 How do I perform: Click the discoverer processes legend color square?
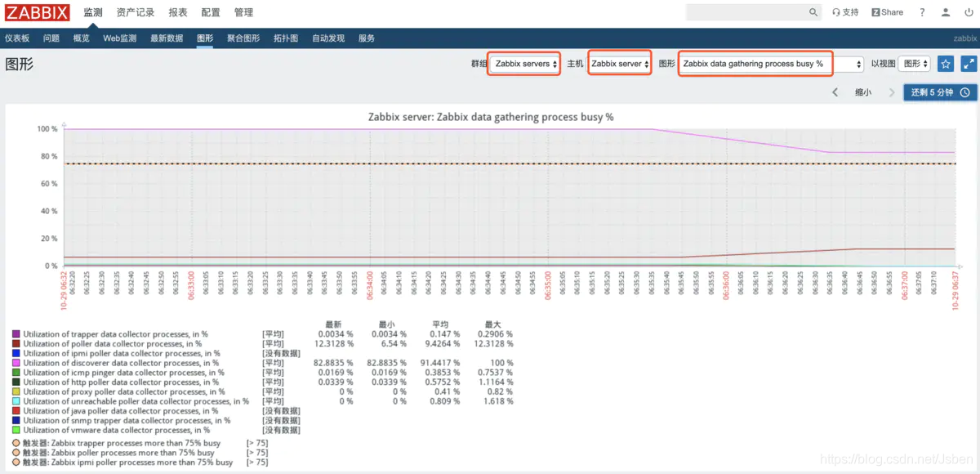[16, 363]
